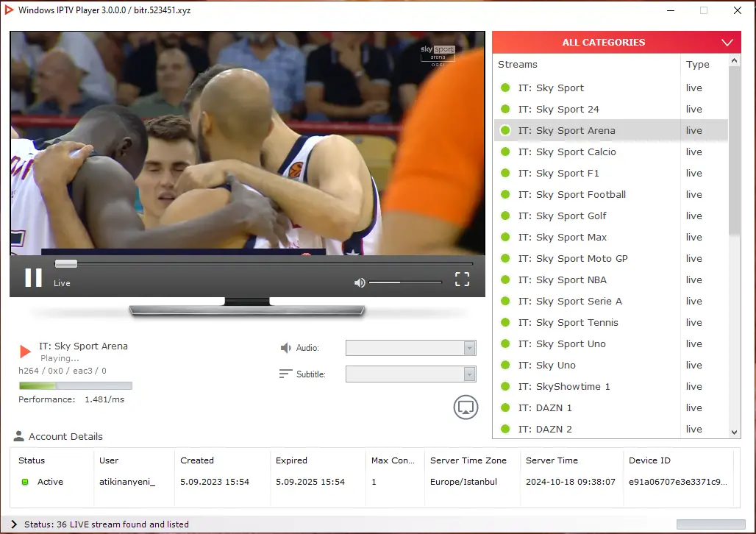Image resolution: width=756 pixels, height=534 pixels.
Task: Play the IT: Sky Sport Calcio stream
Action: pyautogui.click(x=610, y=152)
